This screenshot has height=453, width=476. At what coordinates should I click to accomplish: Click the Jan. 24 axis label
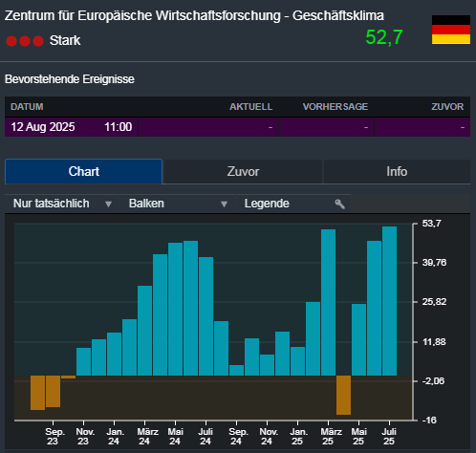pos(114,437)
